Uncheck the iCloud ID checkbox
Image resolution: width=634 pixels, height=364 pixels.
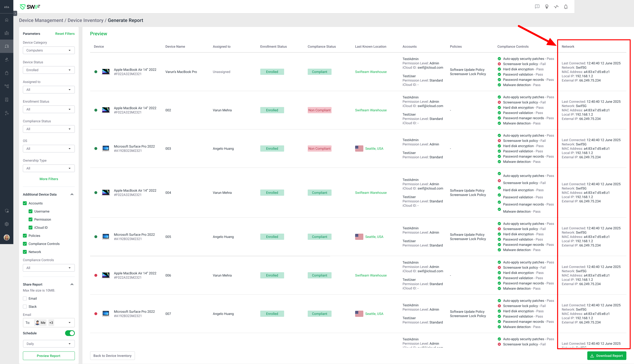(x=31, y=228)
